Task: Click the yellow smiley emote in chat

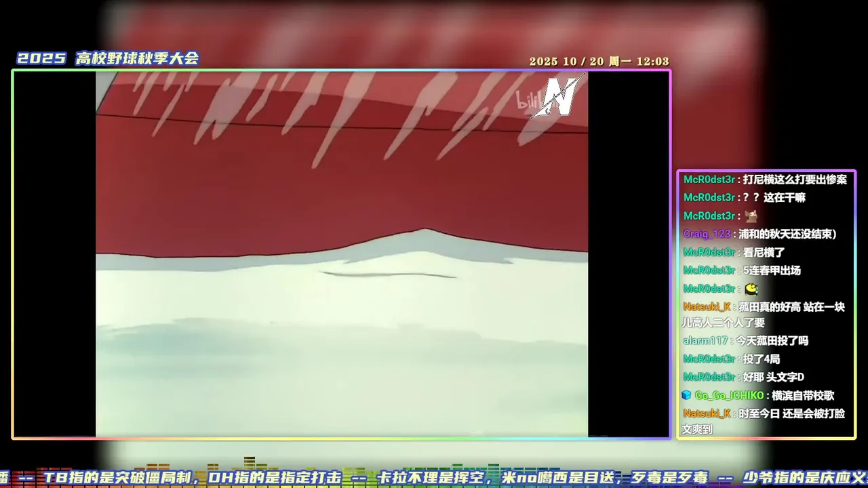Action: 751,289
